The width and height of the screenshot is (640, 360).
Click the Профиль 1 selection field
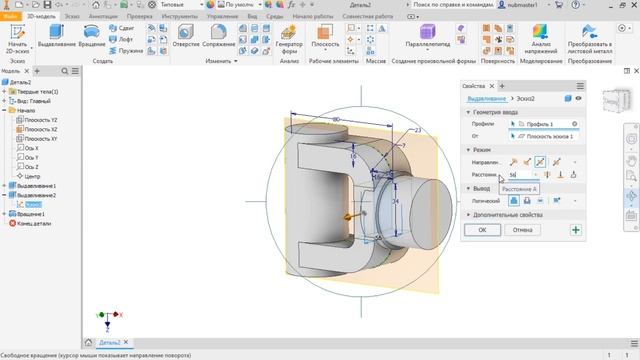coord(543,124)
